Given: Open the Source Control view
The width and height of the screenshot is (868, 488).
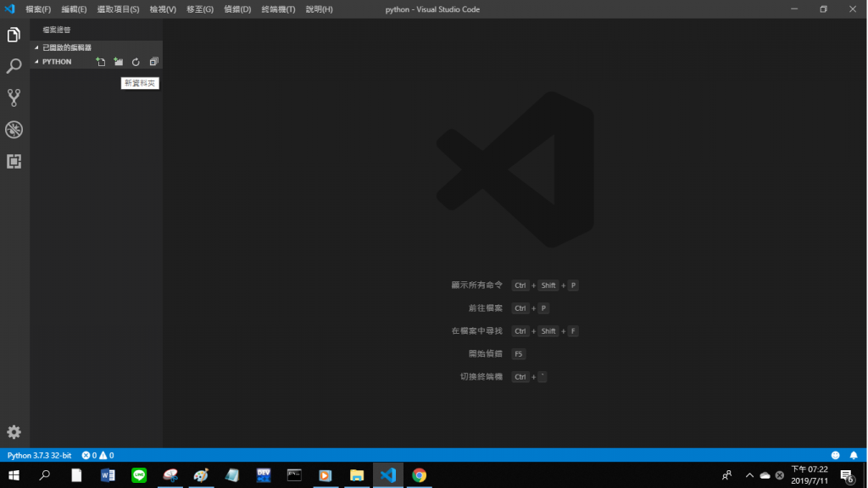Looking at the screenshot, I should tap(14, 98).
